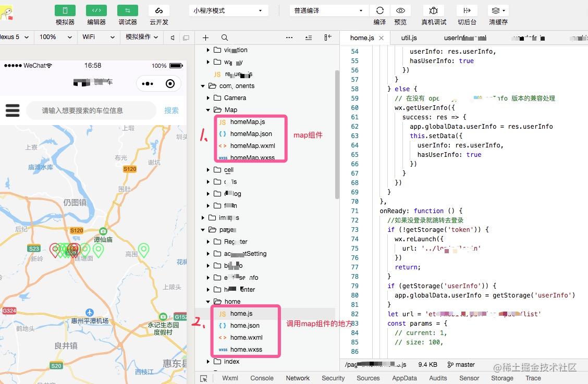Viewport: 588px width, 384px height.
Task: Click the mini program close circle capsule button
Action: [x=170, y=83]
